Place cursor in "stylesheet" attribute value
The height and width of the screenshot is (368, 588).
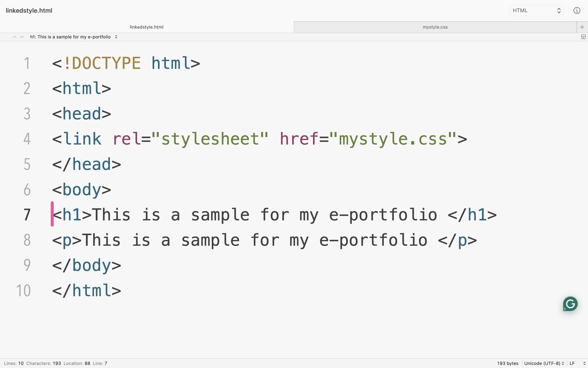[210, 139]
